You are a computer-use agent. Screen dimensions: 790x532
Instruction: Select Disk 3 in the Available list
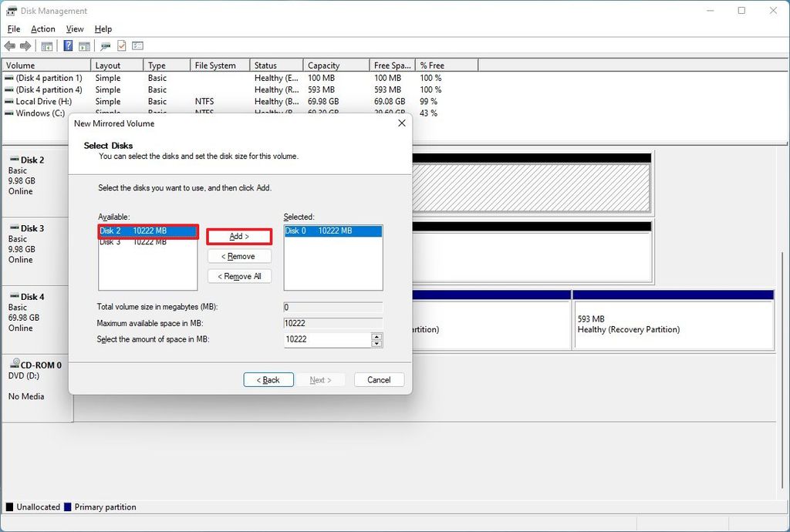147,241
